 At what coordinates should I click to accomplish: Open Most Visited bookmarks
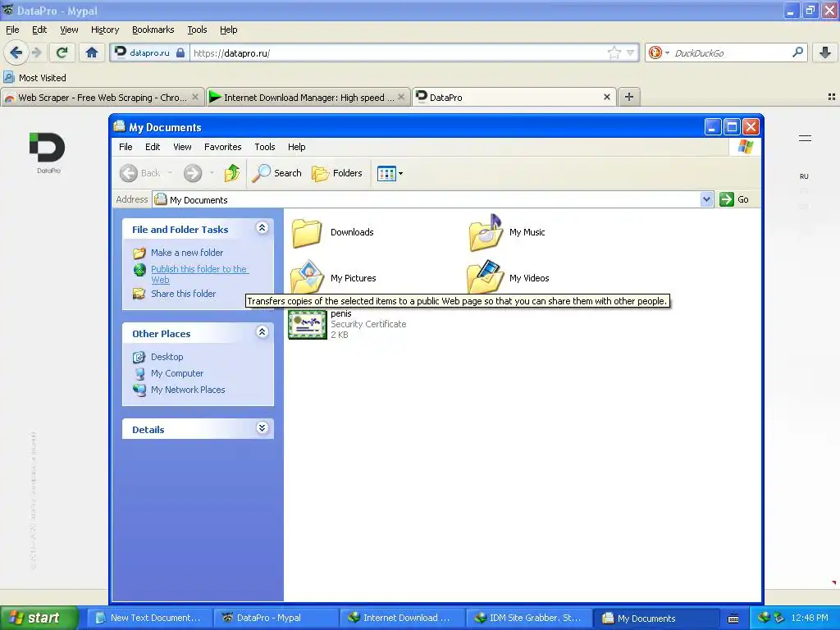click(x=34, y=78)
